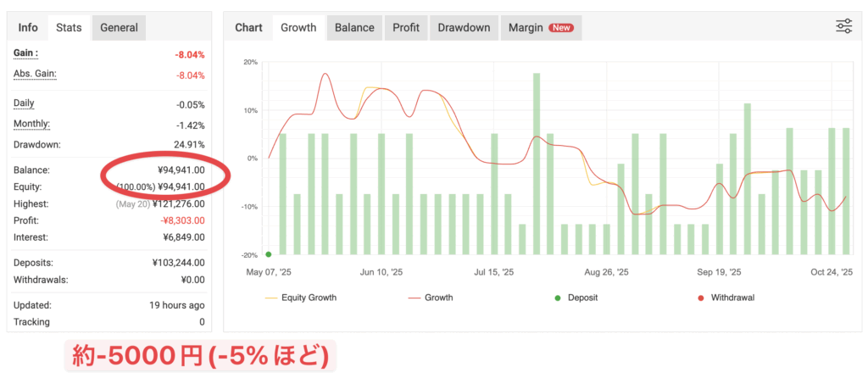Switch to the Info tab

[x=28, y=27]
